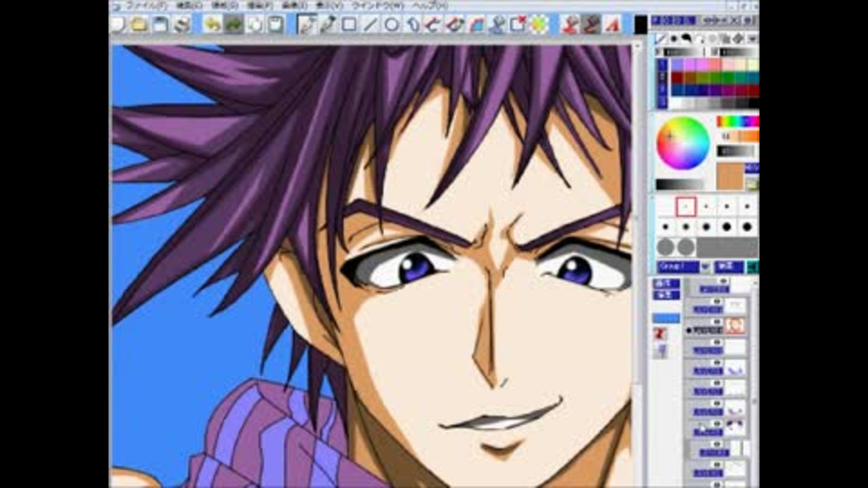Open the layer blend mode dropdown arrow
This screenshot has height=488, width=868.
click(x=705, y=267)
